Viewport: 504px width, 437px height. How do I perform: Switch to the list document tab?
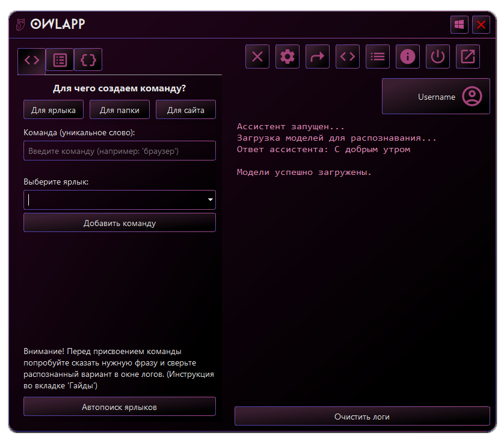60,60
